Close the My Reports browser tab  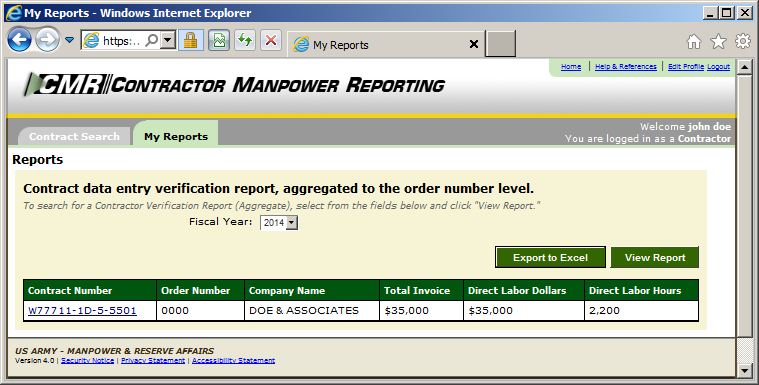tap(474, 45)
